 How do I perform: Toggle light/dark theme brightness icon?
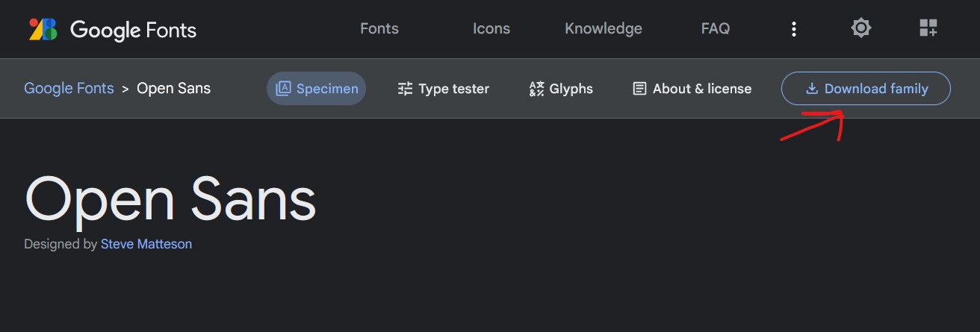861,29
